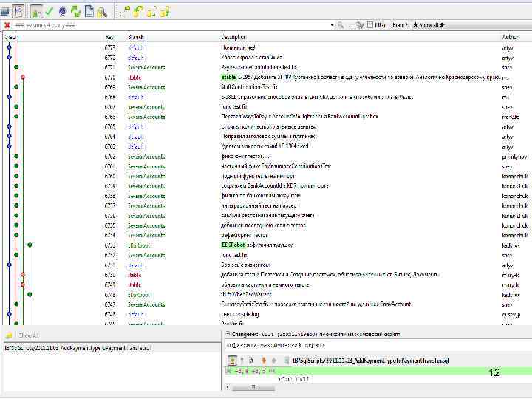Viewport: 532px width, 399px height.
Task: Select revision 6757 row
Action: tap(266, 205)
